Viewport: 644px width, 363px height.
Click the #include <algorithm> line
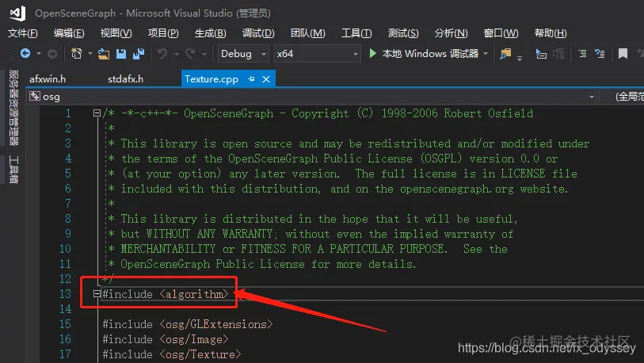point(165,294)
